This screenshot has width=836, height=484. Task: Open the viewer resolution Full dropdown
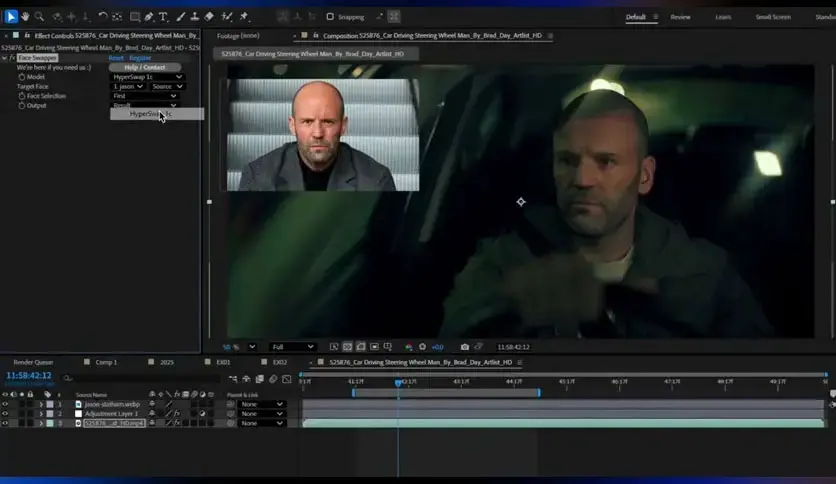pos(292,347)
